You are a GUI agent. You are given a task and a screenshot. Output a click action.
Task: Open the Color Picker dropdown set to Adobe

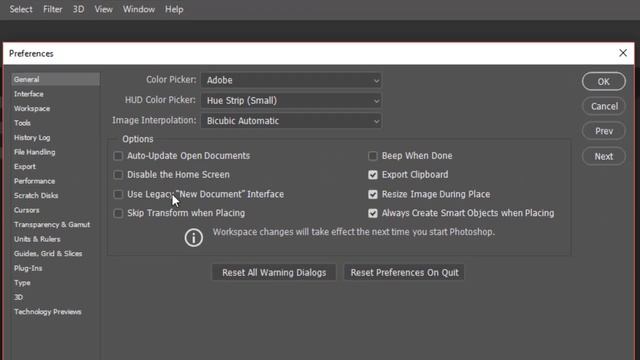tap(291, 80)
